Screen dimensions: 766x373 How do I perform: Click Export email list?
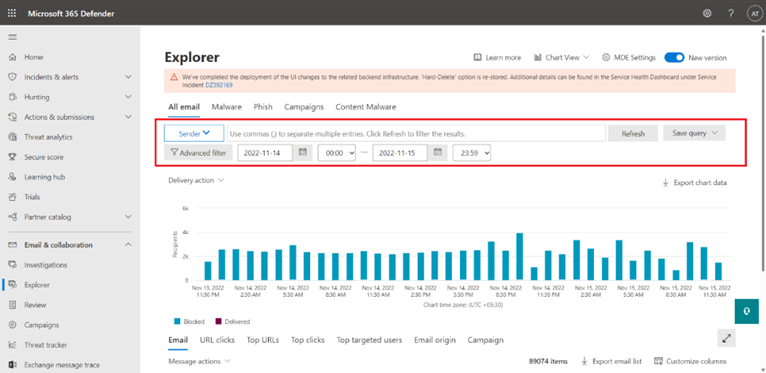coord(612,361)
